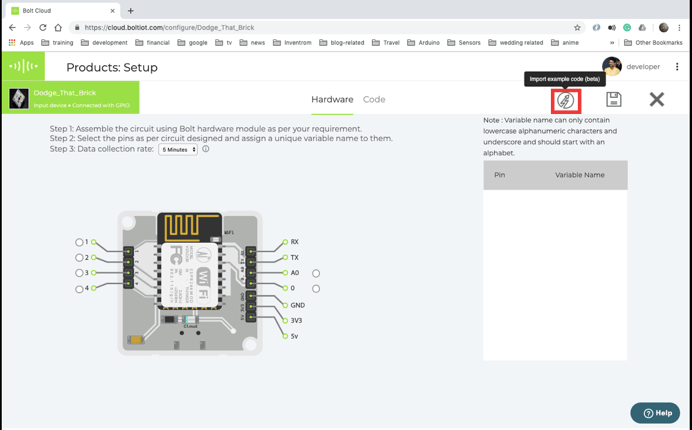Open the training bookmarks folder

[x=57, y=43]
